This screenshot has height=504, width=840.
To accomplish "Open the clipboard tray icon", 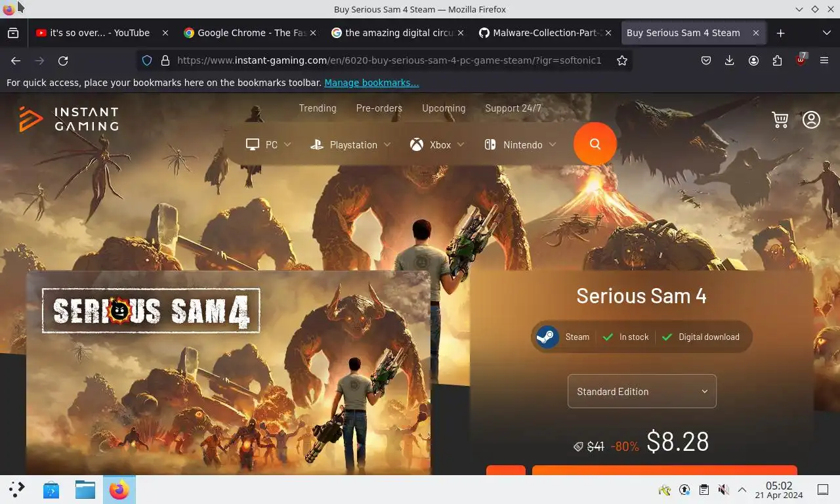I will point(703,490).
